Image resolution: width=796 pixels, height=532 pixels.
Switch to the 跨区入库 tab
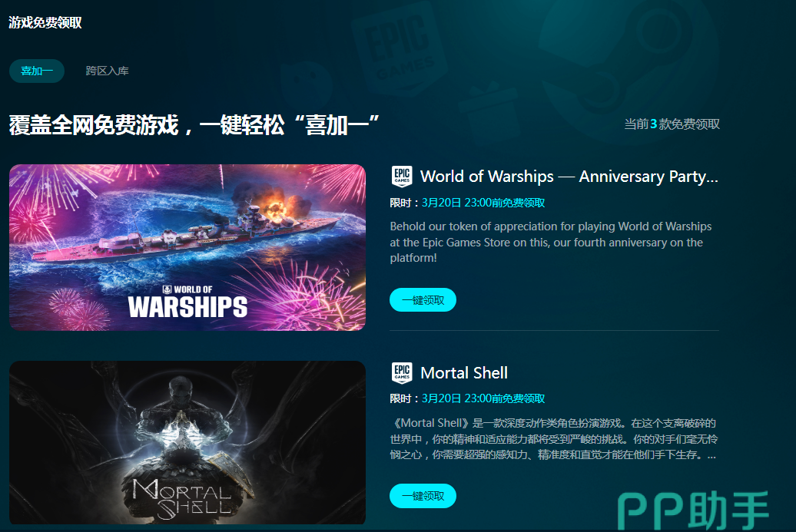coord(107,71)
